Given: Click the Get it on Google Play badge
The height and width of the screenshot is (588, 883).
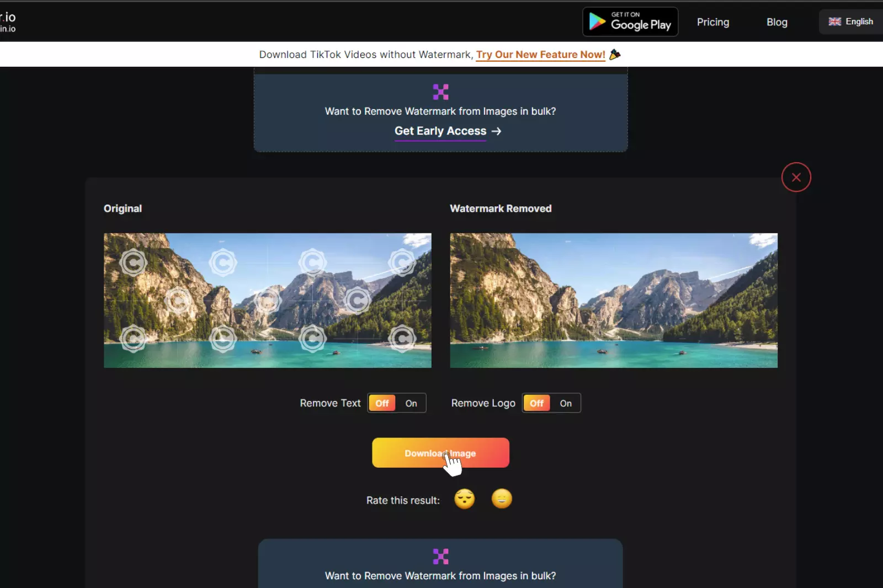Looking at the screenshot, I should pyautogui.click(x=630, y=22).
